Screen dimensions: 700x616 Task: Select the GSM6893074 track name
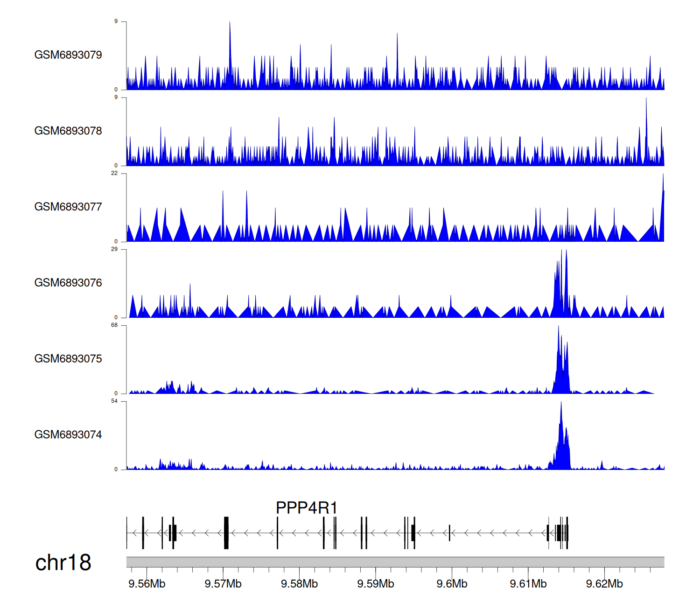click(68, 435)
